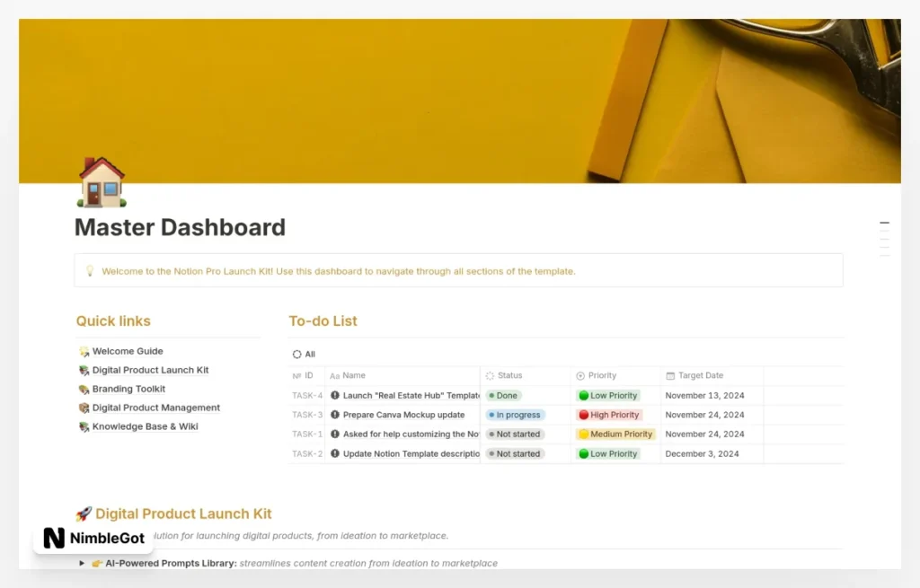920x588 pixels.
Task: Click the Not started status in TASK-1 row
Action: (515, 434)
